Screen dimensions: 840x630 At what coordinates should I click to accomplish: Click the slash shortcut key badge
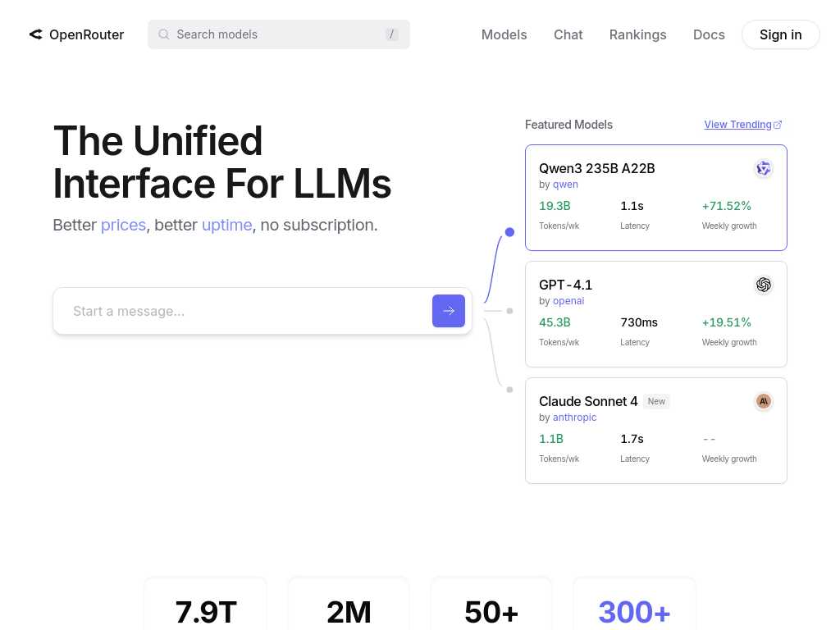tap(391, 34)
